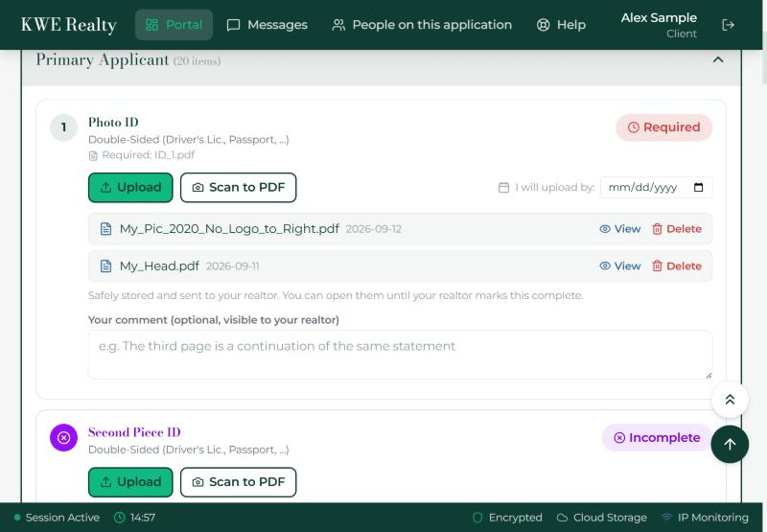Click the double-chevron jump up button
This screenshot has height=532, width=767.
pyautogui.click(x=730, y=400)
